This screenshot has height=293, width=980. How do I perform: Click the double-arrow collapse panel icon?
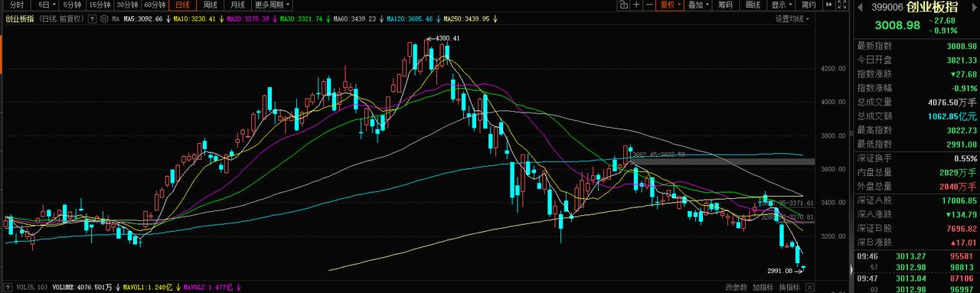[x=829, y=5]
